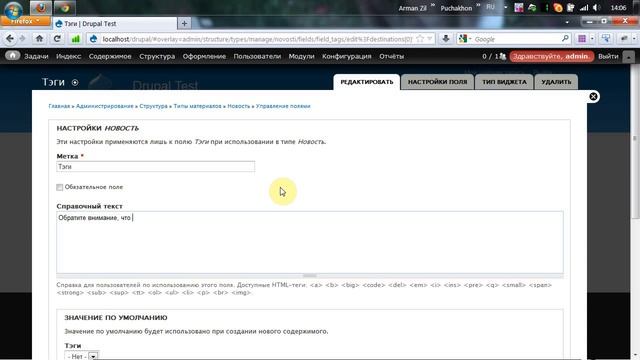The image size is (640, 360).
Task: Open the Chrome taskbar icon
Action: pos(64,7)
